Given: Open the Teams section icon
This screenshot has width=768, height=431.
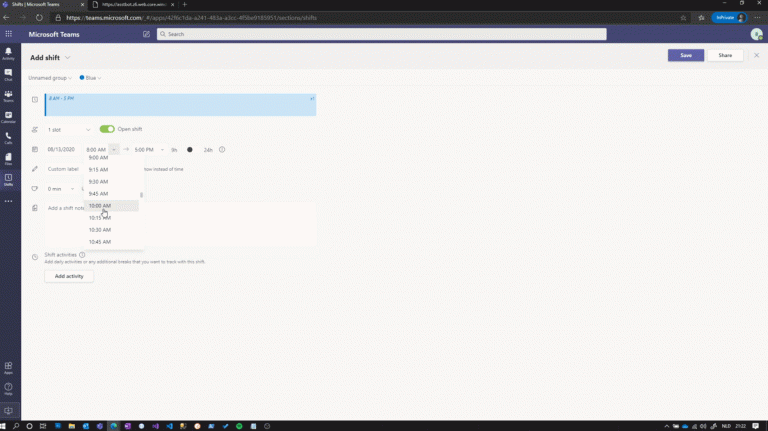Looking at the screenshot, I should click(8, 95).
